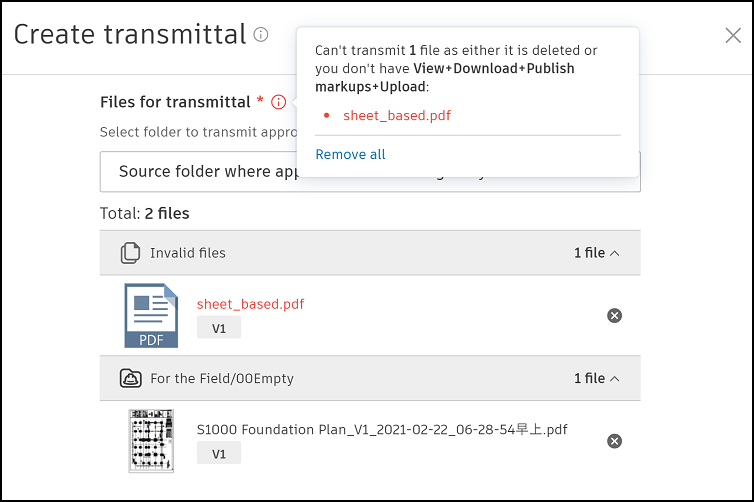Click the red error icon near Files for transmittal
This screenshot has width=754, height=502.
click(x=279, y=102)
